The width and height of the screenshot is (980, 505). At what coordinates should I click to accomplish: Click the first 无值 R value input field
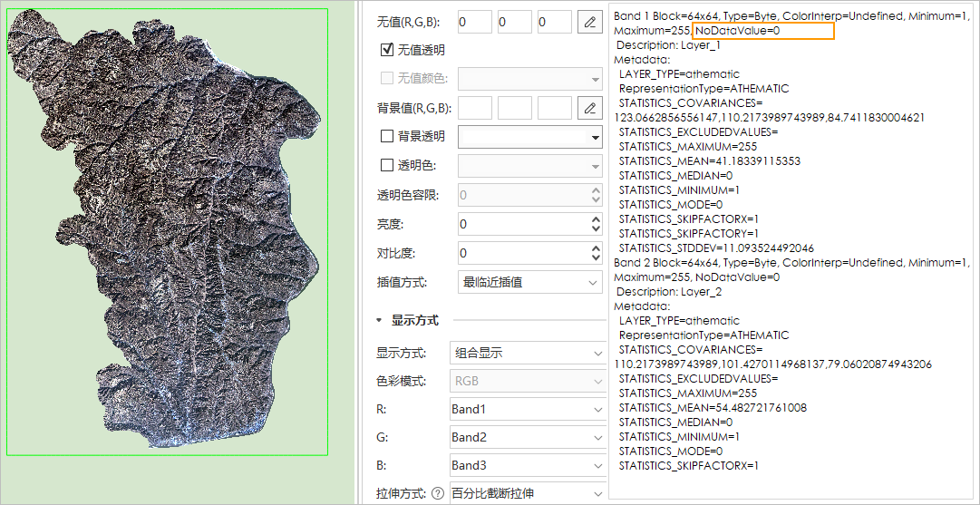pyautogui.click(x=474, y=22)
